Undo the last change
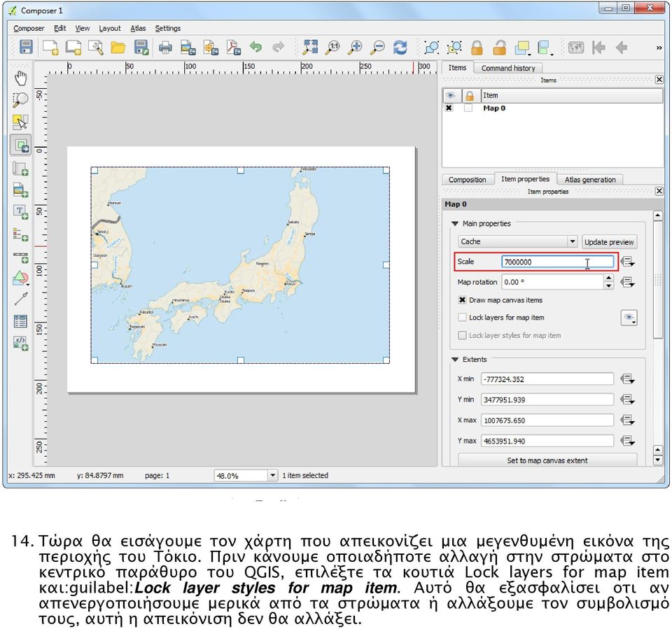The image size is (672, 629). (x=256, y=47)
